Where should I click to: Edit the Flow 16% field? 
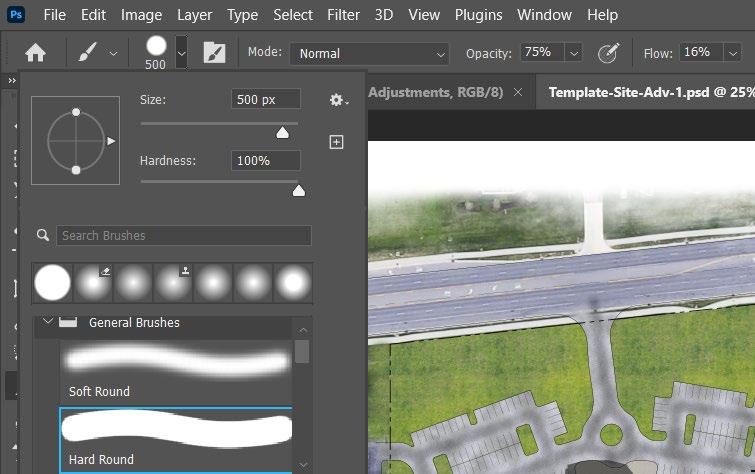pyautogui.click(x=701, y=52)
